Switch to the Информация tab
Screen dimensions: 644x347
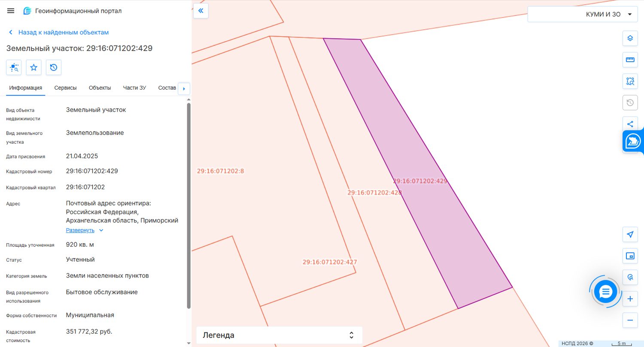26,88
